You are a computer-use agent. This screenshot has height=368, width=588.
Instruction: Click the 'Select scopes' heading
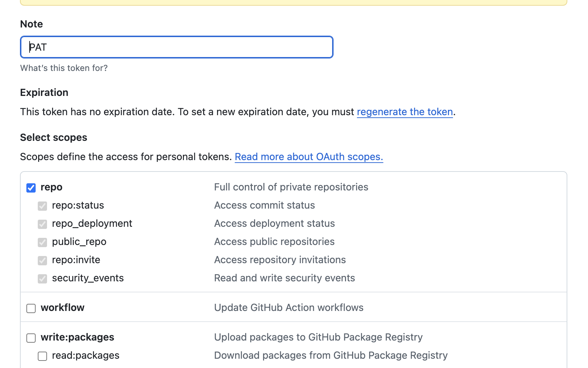pyautogui.click(x=53, y=137)
